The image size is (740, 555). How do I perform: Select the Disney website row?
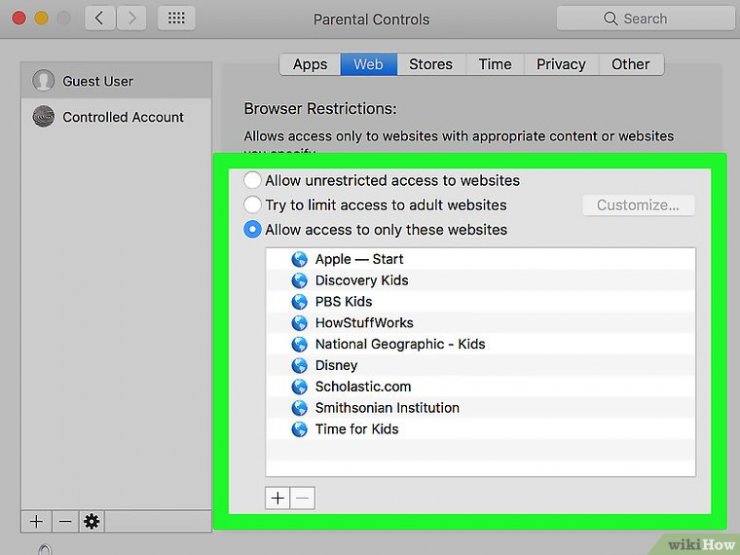click(x=480, y=365)
